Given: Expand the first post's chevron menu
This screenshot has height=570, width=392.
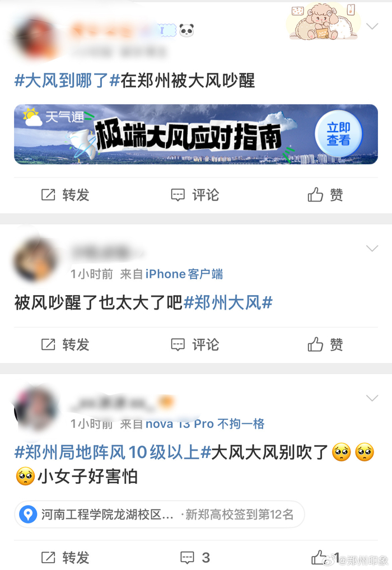Looking at the screenshot, I should [372, 26].
